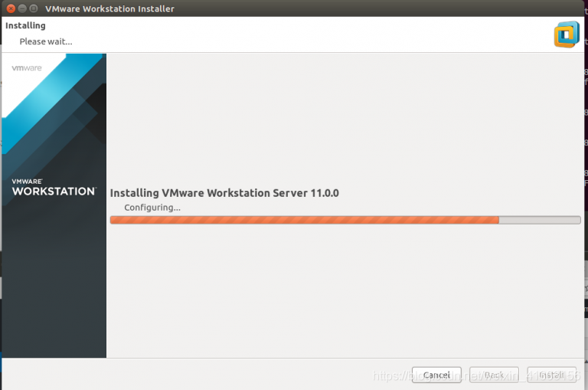
Task: Click 'Installing VMware Workstation Server 11.0.0' heading
Action: [224, 193]
